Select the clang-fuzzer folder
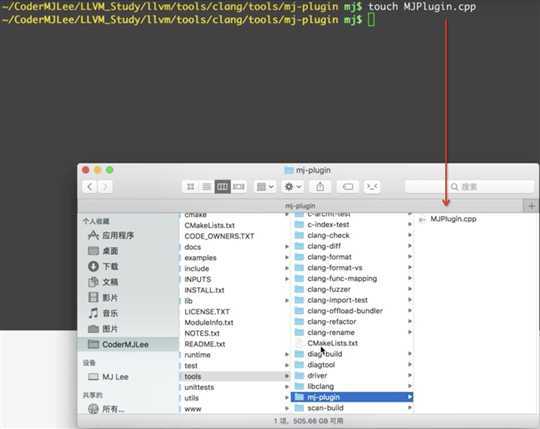The height and width of the screenshot is (429, 540). pos(329,289)
